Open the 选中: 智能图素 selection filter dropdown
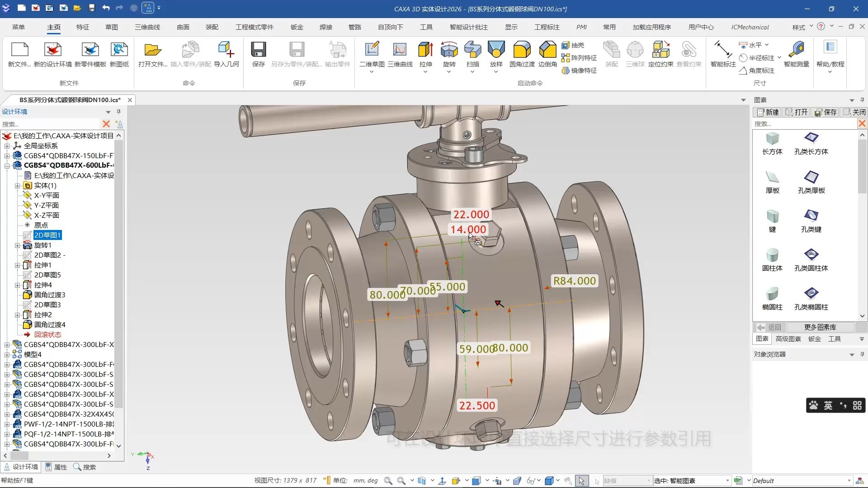 tap(727, 481)
